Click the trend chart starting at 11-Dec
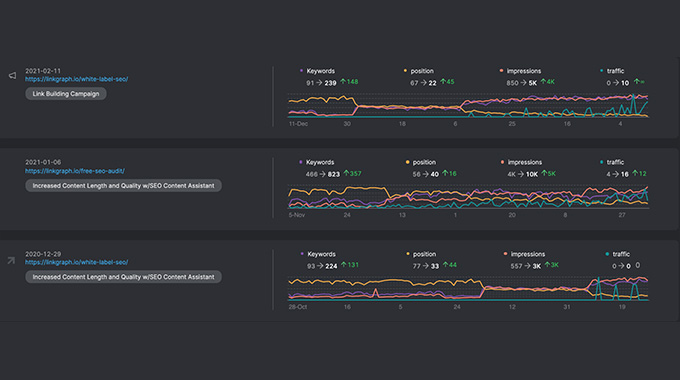The width and height of the screenshot is (680, 380). click(468, 105)
